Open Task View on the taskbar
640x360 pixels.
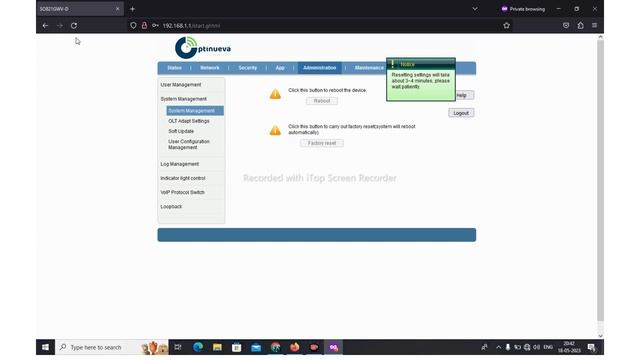coord(178,347)
